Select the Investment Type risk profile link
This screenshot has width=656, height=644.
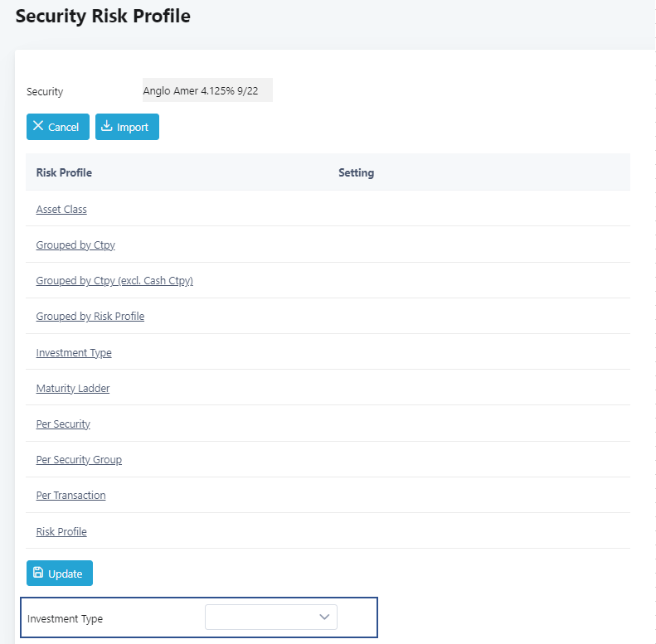[x=74, y=353]
